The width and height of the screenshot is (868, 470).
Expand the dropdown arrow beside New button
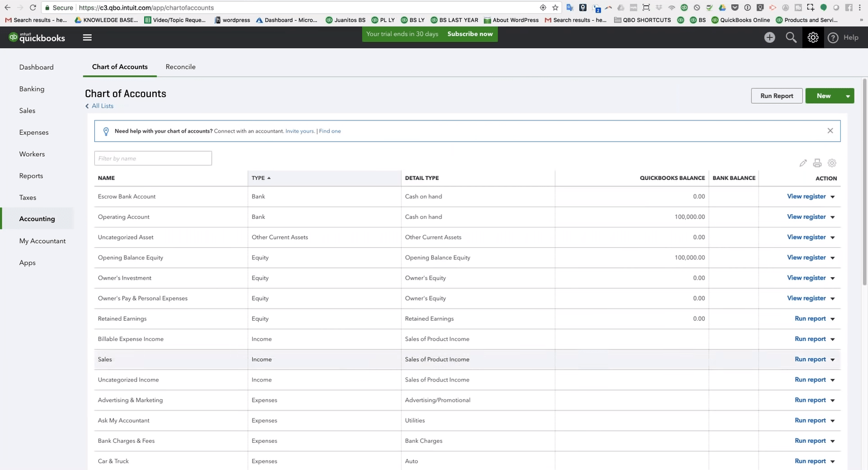[847, 96]
